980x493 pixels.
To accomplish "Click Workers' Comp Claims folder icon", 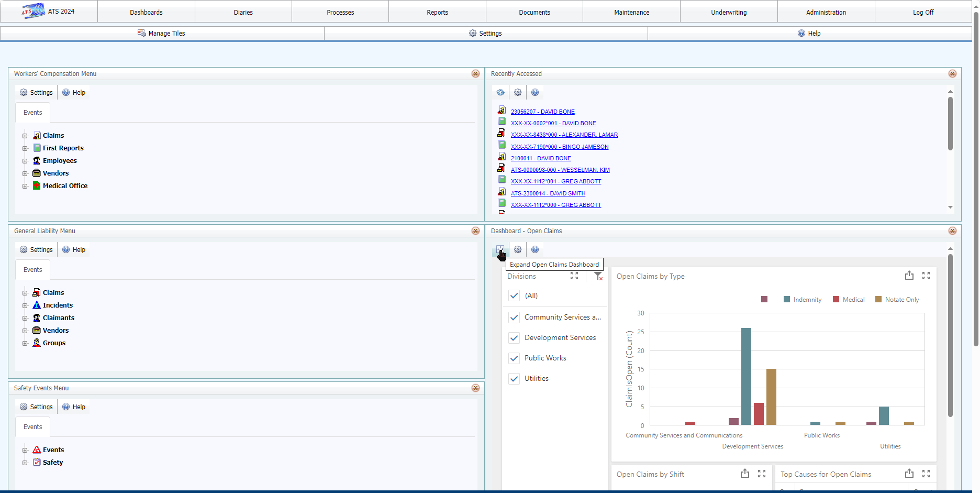I will 37,135.
